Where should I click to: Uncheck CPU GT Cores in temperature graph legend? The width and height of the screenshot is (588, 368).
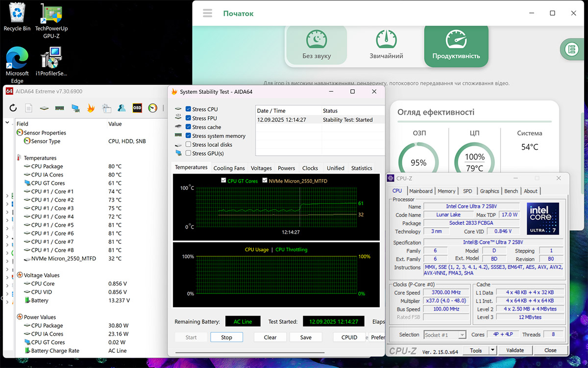tap(224, 181)
